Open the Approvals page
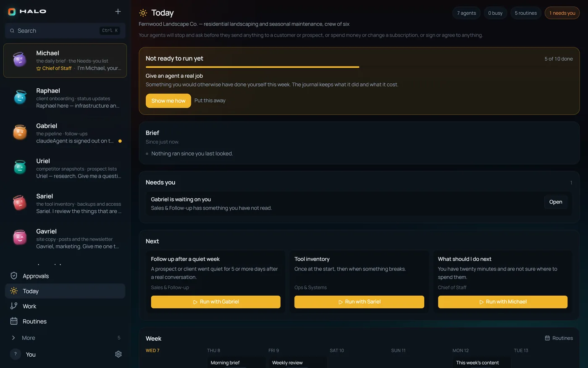588x368 pixels. point(65,276)
